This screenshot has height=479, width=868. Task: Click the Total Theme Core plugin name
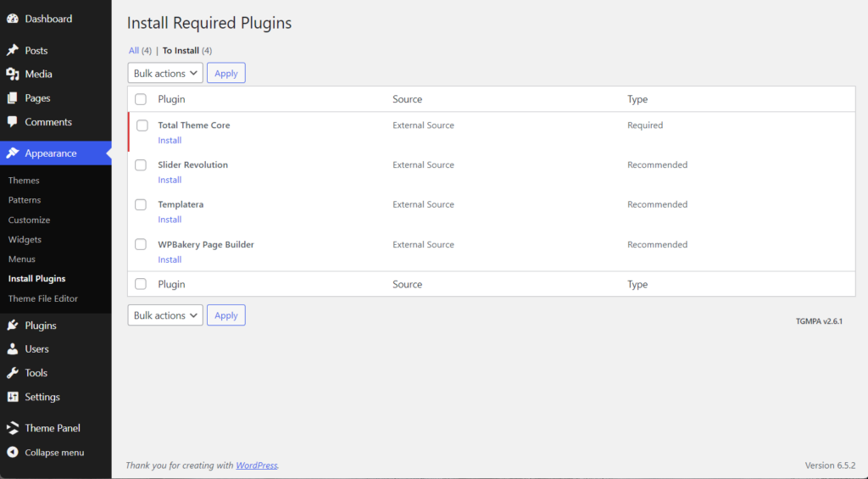tap(194, 125)
